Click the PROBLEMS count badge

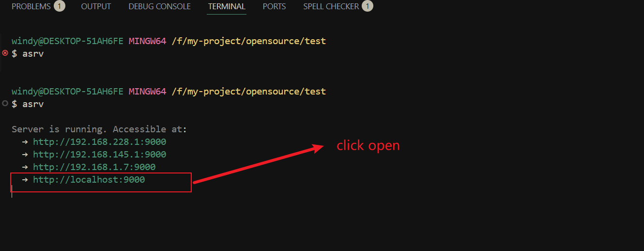(x=60, y=6)
